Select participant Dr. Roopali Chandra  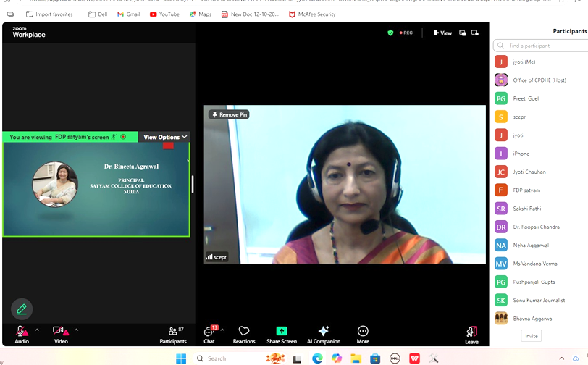540,227
